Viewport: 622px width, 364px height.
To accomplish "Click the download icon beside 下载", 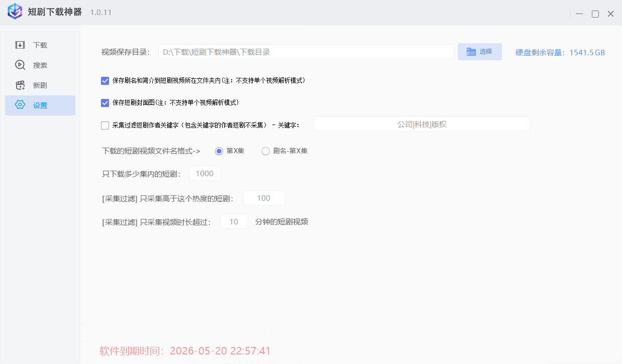I will tap(20, 45).
